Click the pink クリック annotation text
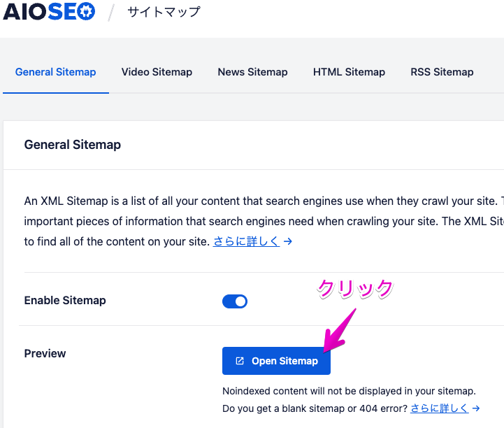Screen dimensions: 504x428 pos(355,288)
